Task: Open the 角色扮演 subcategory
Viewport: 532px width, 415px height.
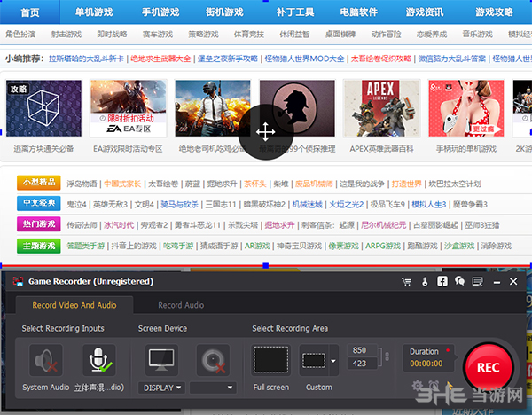Action: 20,35
